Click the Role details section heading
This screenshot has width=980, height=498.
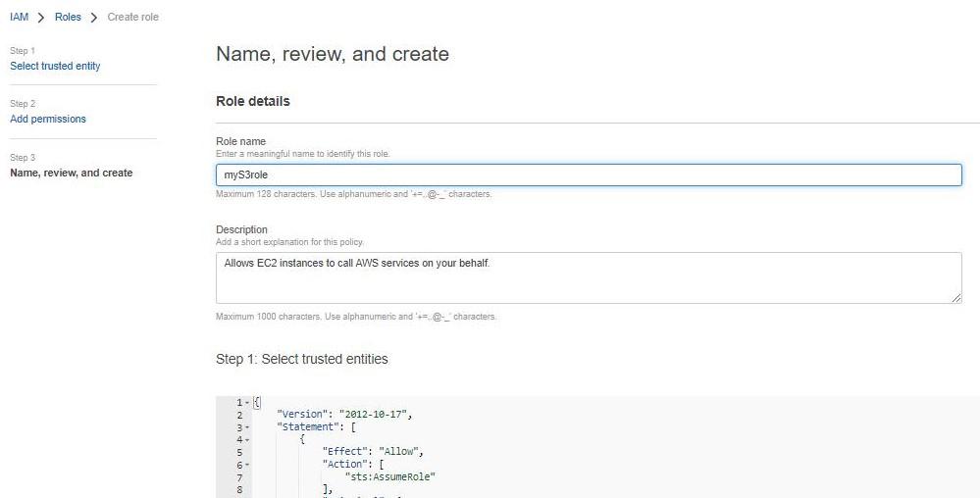click(253, 101)
